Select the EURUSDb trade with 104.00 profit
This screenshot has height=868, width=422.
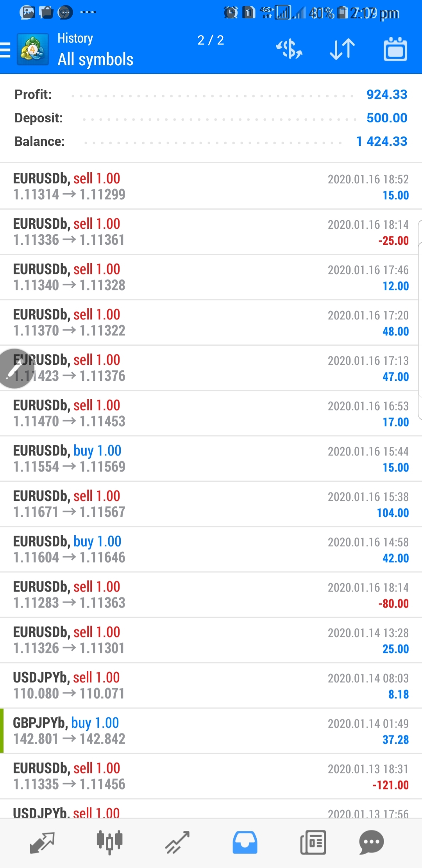[x=211, y=504]
